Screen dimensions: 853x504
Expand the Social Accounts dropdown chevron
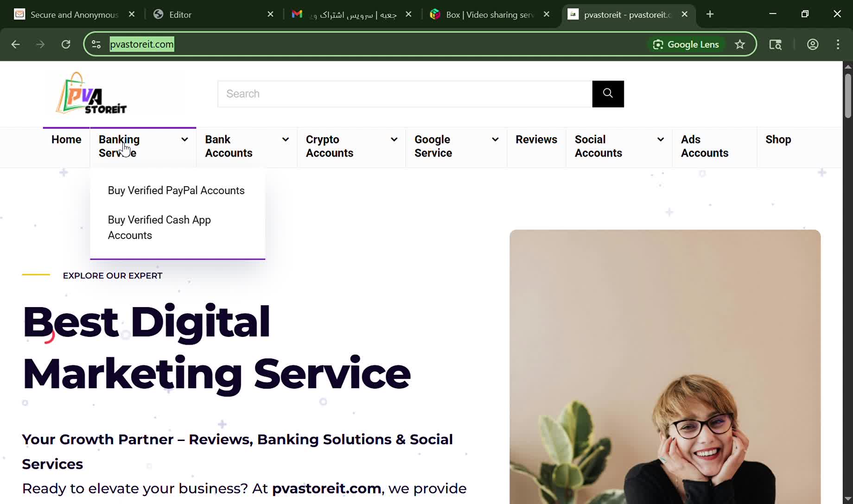661,139
